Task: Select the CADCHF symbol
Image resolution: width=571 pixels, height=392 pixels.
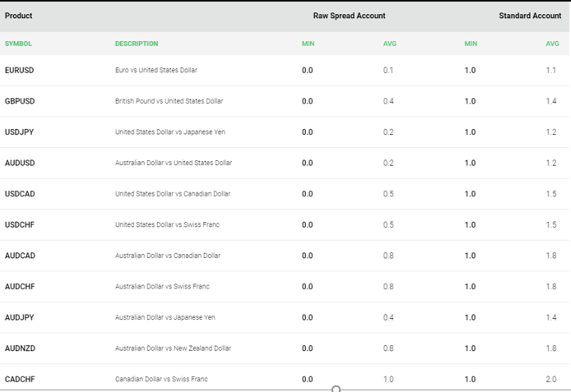Action: (20, 379)
